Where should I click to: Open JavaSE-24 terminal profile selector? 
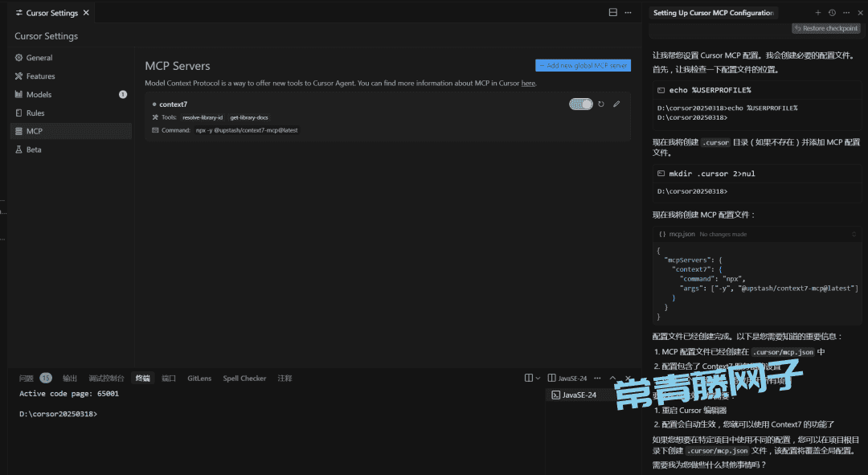click(x=567, y=378)
